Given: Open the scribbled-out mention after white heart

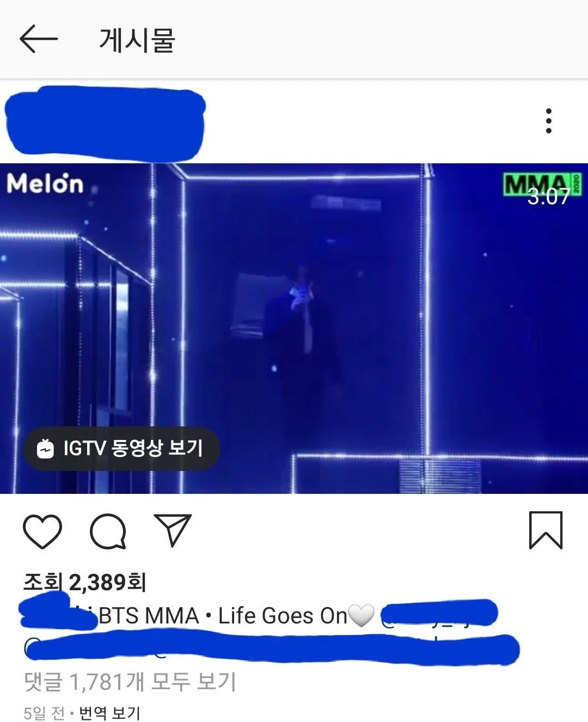Looking at the screenshot, I should [439, 614].
